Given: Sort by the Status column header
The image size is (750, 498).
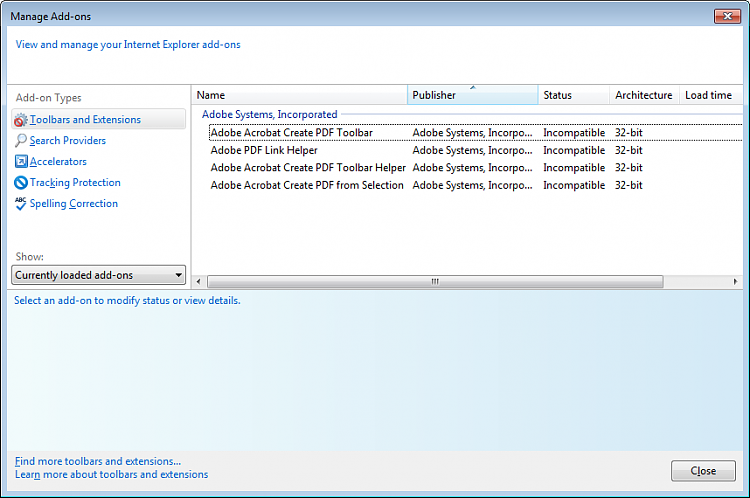Looking at the screenshot, I should [574, 95].
